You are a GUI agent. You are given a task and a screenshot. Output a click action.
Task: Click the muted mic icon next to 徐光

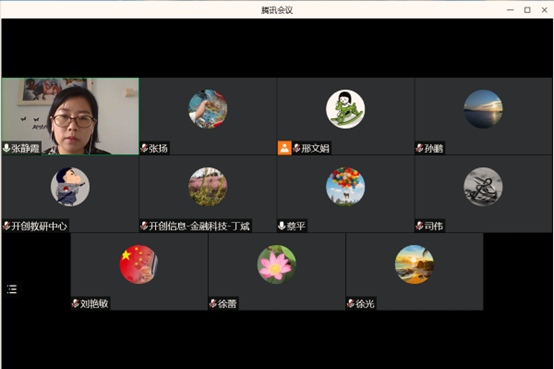(x=350, y=303)
